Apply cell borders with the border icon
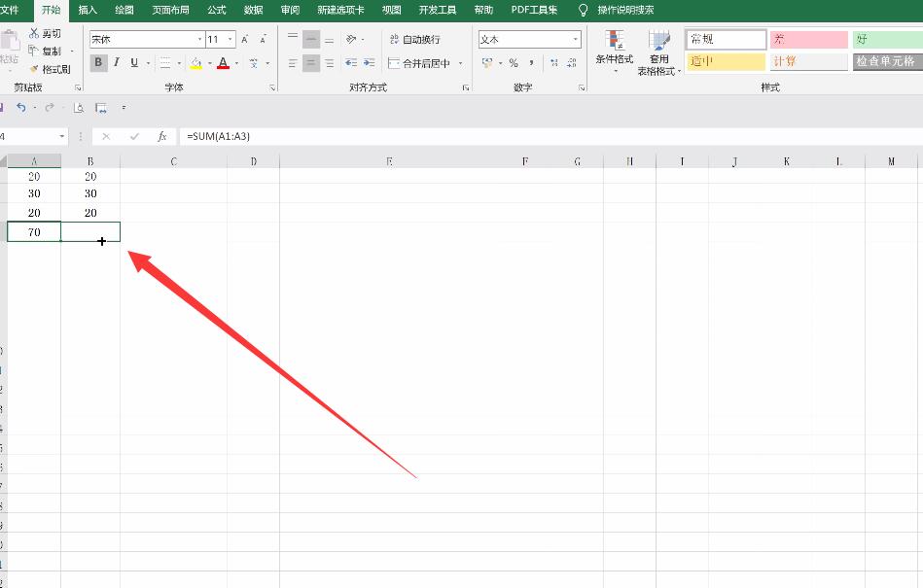This screenshot has height=588, width=923. pyautogui.click(x=165, y=63)
